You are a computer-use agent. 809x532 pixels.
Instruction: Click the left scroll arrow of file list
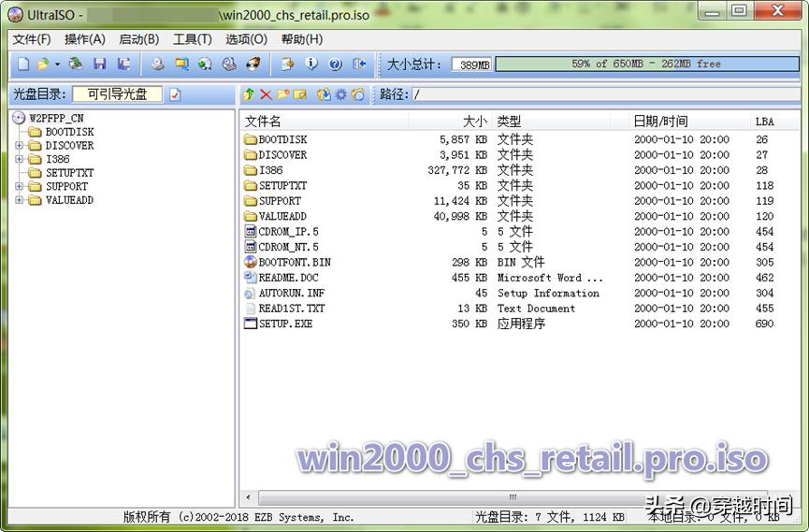tap(248, 497)
